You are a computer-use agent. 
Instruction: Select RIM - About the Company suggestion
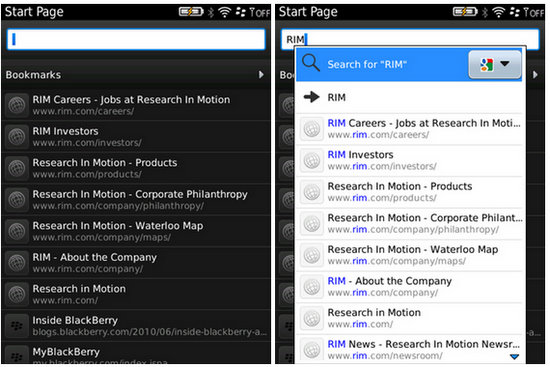[x=409, y=287]
